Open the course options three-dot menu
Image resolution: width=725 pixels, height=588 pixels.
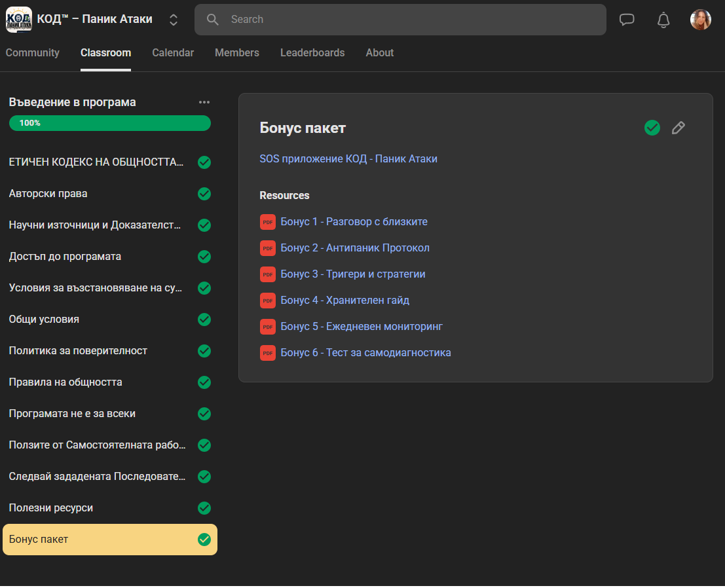pyautogui.click(x=204, y=102)
